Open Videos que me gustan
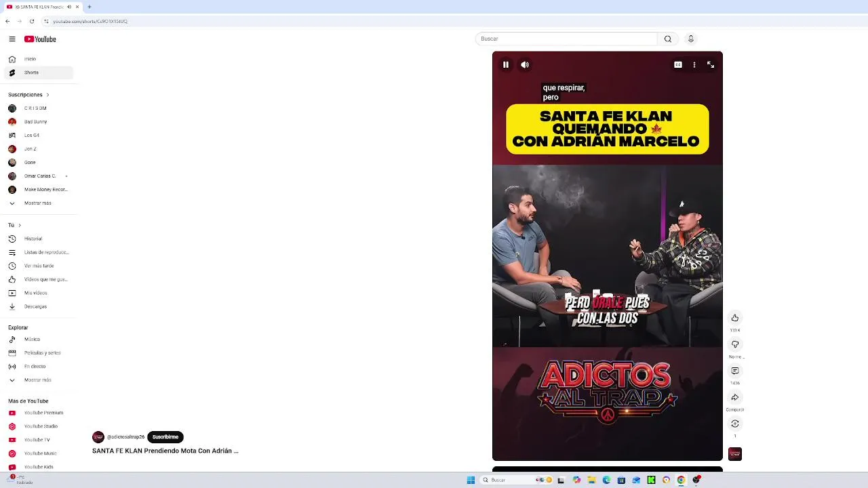 pos(39,280)
